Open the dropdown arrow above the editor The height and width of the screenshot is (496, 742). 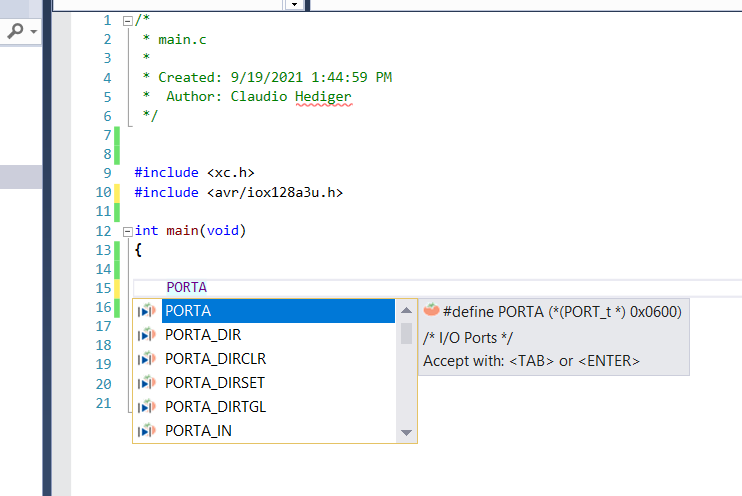294,4
